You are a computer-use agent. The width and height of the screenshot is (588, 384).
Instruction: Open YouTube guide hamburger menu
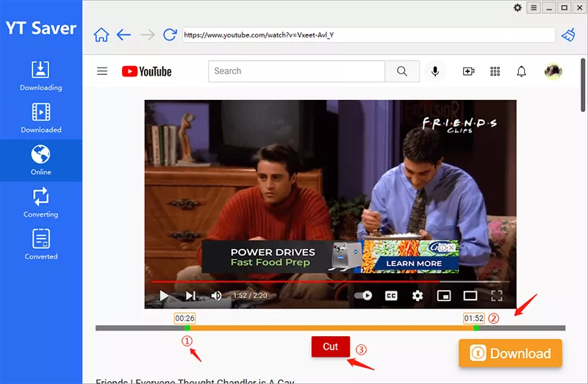(102, 71)
